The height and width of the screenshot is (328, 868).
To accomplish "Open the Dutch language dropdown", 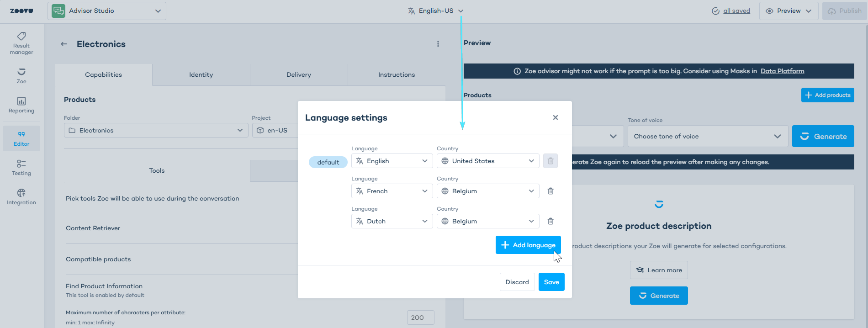I will [x=392, y=221].
